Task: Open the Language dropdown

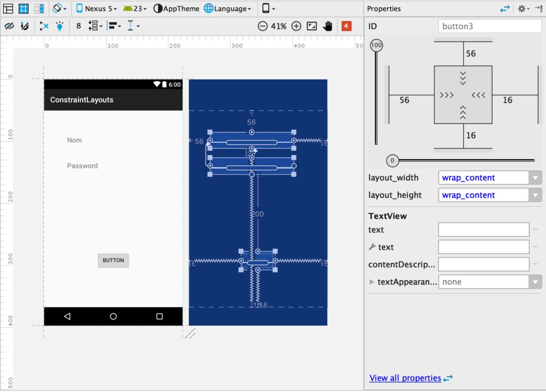Action: coord(227,9)
